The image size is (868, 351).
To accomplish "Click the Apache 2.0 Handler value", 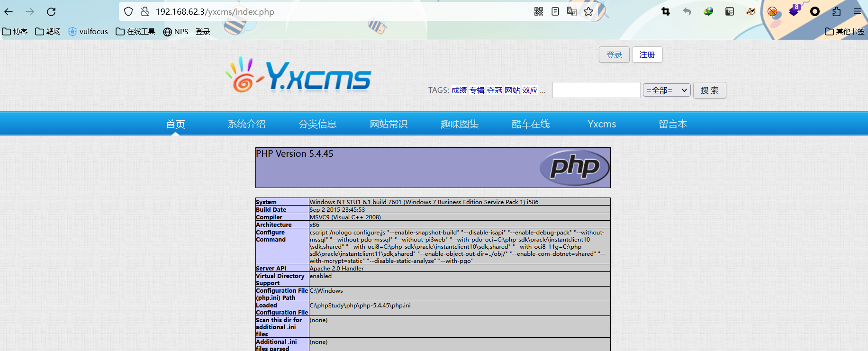I will pyautogui.click(x=337, y=268).
